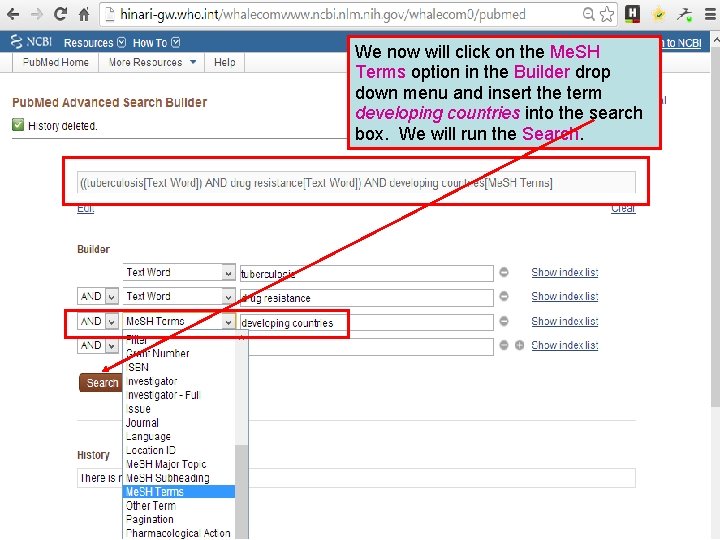The image size is (720, 540).
Task: Open the How To dropdown menu
Action: coord(156,43)
